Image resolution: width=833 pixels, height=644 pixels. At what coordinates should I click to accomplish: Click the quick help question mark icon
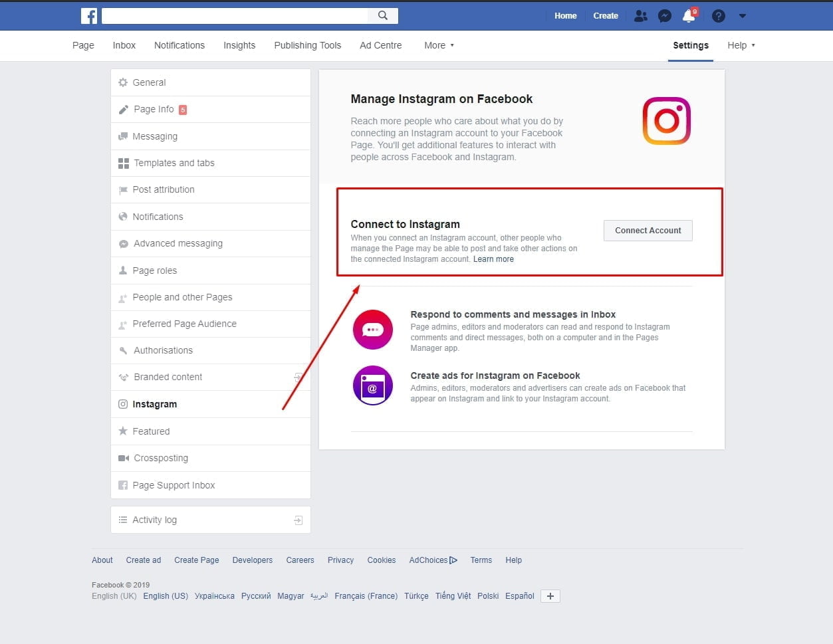[718, 16]
